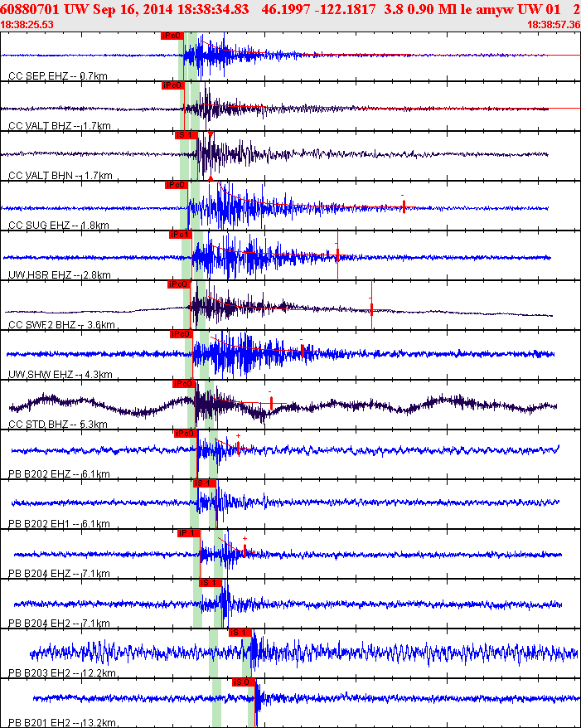Select the iPc0 pick flag on CC SEP EHZ
The width and height of the screenshot is (581, 728).
172,36
